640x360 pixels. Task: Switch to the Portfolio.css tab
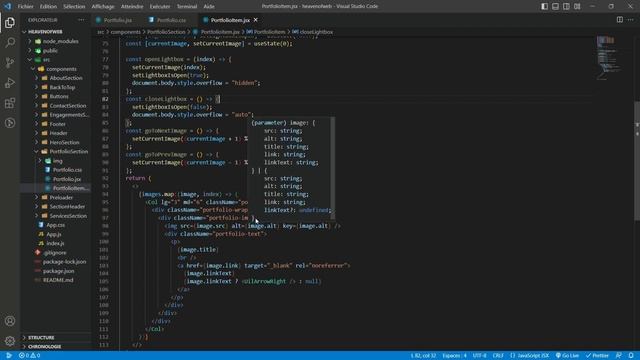pyautogui.click(x=171, y=20)
